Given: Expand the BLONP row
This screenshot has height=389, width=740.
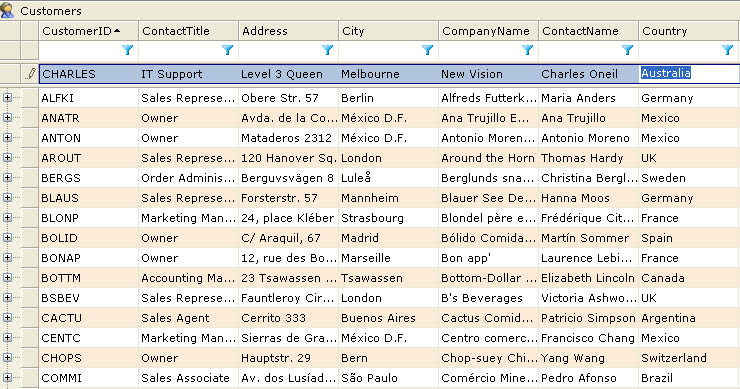Looking at the screenshot, I should pos(7,218).
